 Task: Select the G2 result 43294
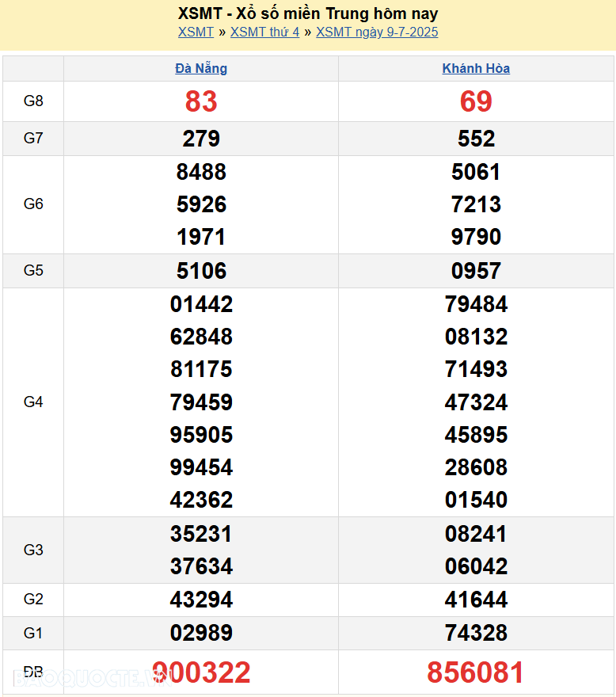point(201,600)
